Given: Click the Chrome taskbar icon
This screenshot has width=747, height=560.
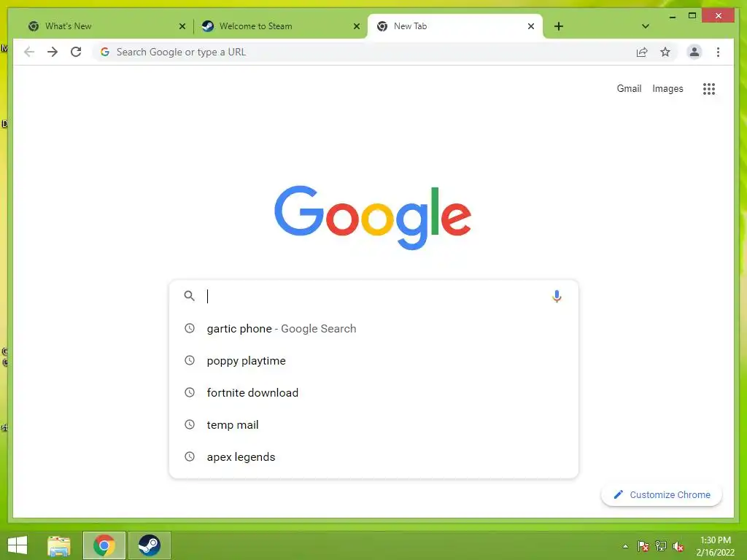Looking at the screenshot, I should tap(104, 545).
